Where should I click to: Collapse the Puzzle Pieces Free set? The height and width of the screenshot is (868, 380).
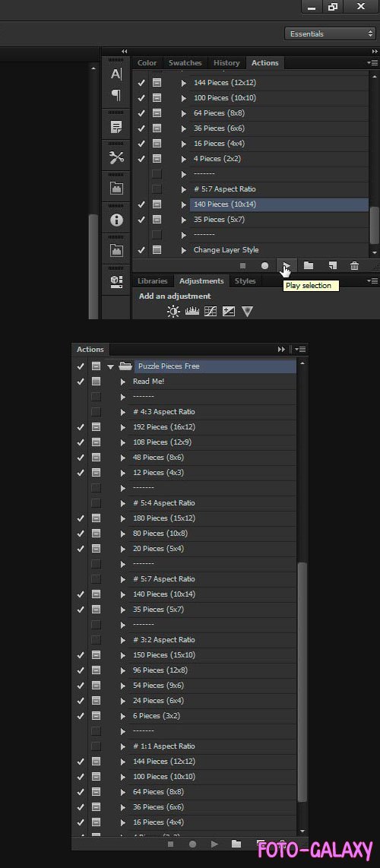pos(111,366)
